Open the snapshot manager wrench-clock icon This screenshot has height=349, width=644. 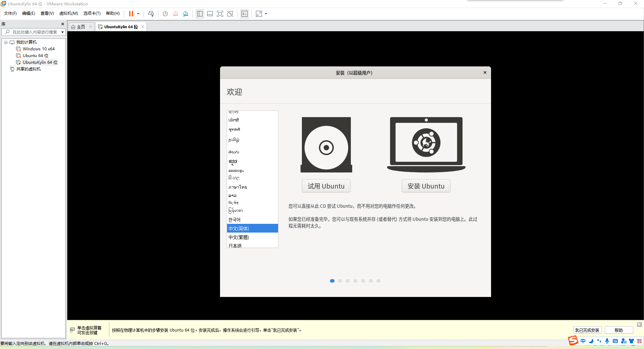click(185, 14)
